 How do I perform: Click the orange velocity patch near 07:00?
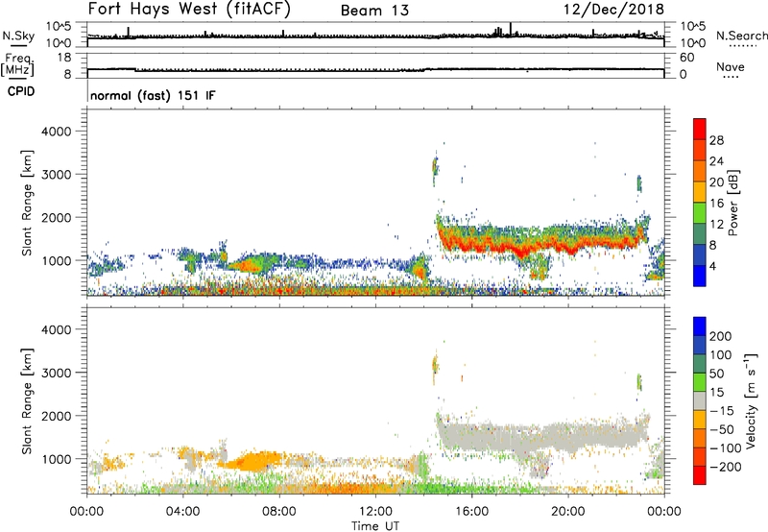pos(254,462)
